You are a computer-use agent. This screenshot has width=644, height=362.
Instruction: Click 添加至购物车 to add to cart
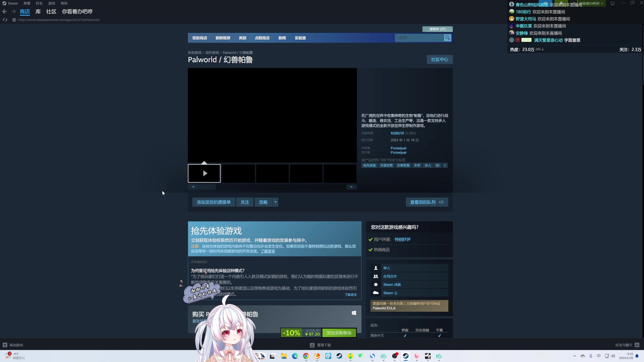coord(339,333)
